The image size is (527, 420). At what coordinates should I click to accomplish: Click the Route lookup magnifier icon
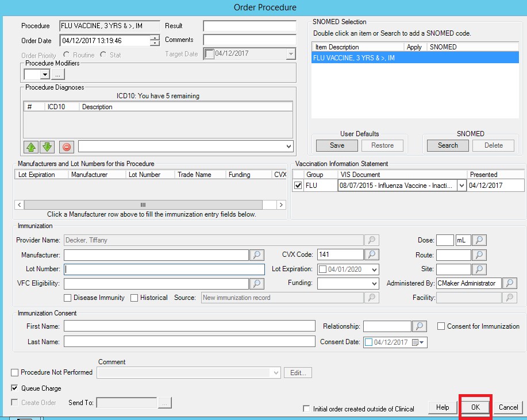click(x=479, y=255)
